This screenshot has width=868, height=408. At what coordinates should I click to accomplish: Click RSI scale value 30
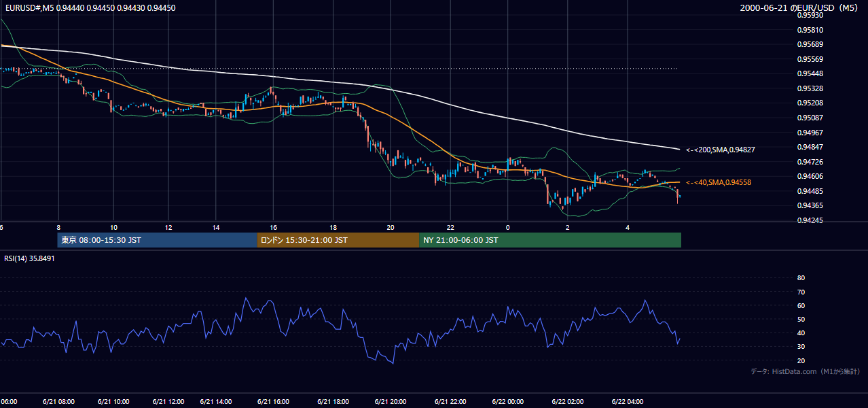point(801,347)
